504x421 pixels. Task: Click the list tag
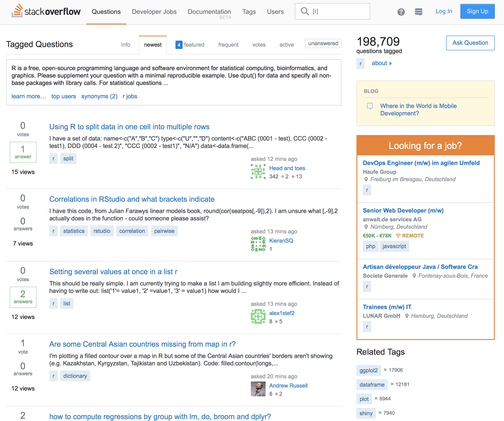[x=67, y=304]
